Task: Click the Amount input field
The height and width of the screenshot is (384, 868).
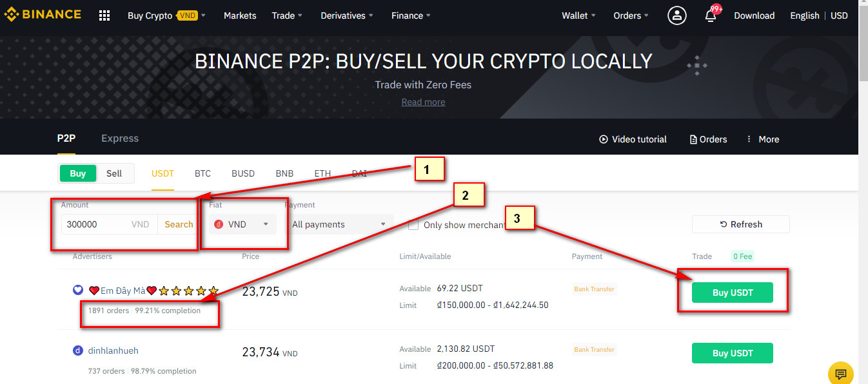Action: tap(95, 224)
